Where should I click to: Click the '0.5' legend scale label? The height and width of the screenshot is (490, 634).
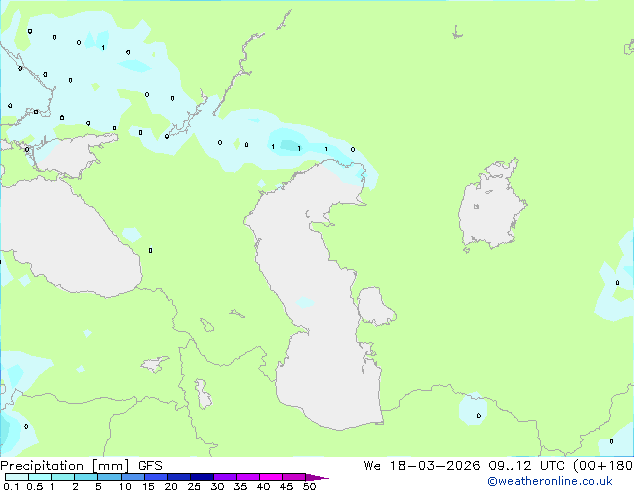(35, 486)
